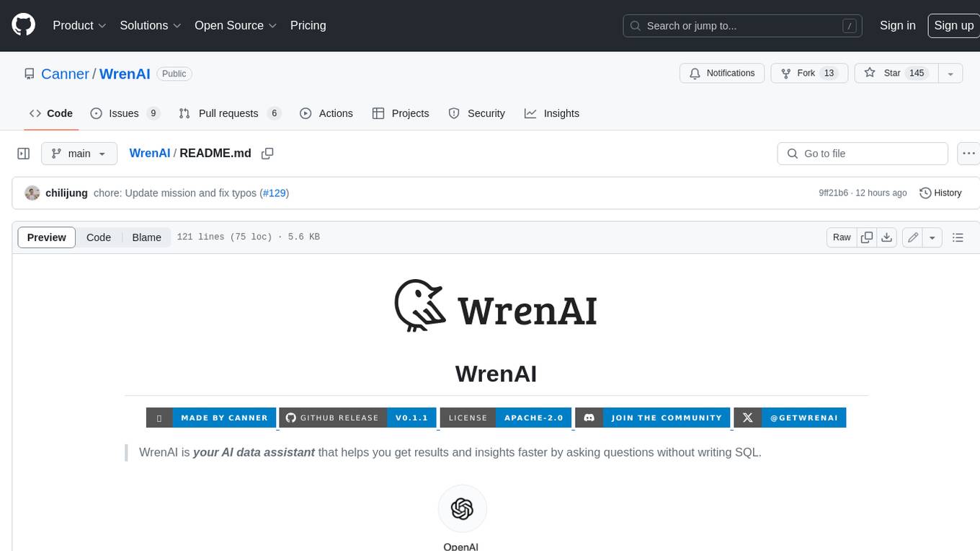Open the Insights tab
The image size is (980, 551).
[x=552, y=113]
